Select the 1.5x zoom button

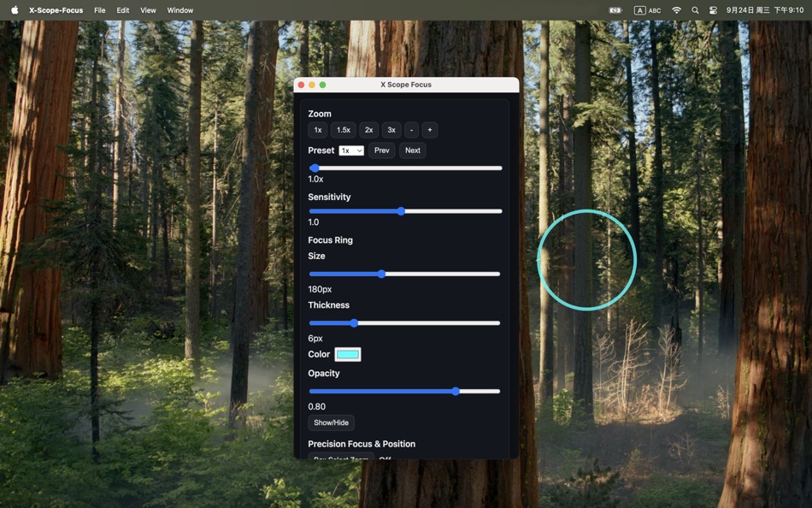[x=343, y=129]
